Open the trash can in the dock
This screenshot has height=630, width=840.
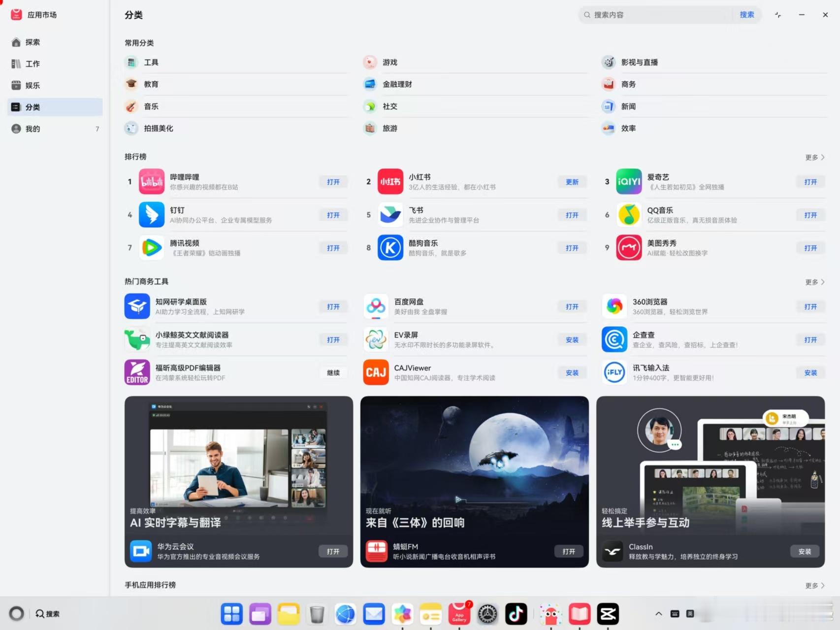317,614
